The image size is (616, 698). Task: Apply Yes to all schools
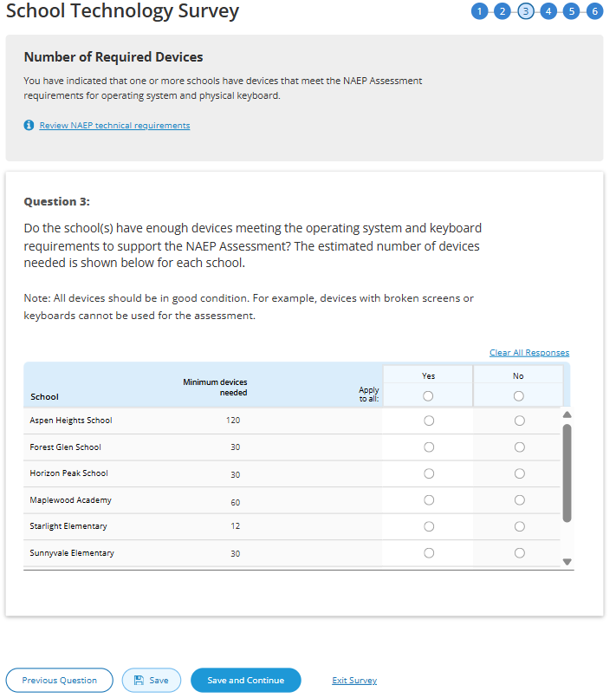point(429,396)
